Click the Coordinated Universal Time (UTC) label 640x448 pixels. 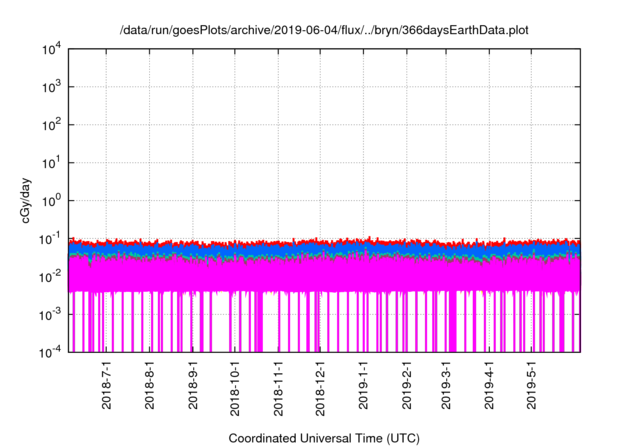click(324, 439)
